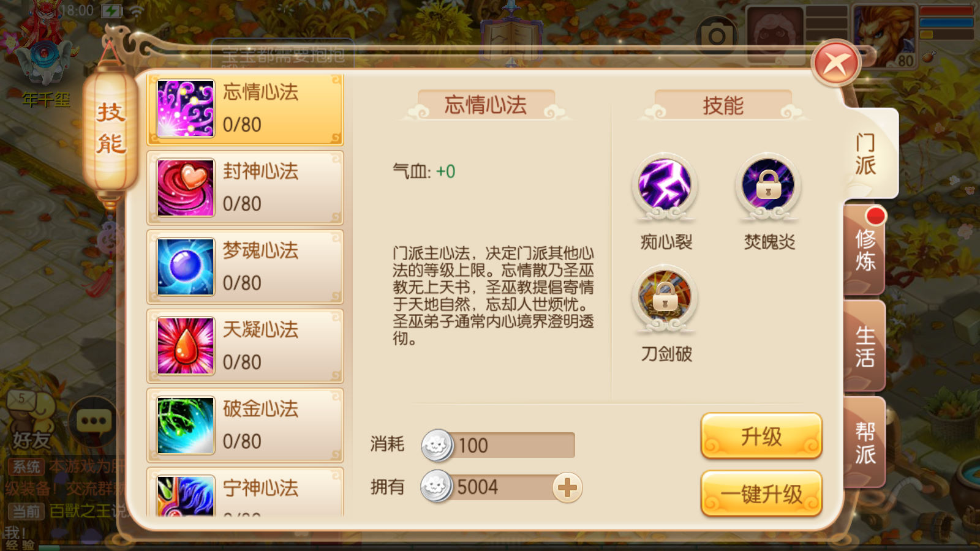The height and width of the screenshot is (551, 980).
Task: Tap the locked 刀剑破 skill icon
Action: tap(665, 298)
